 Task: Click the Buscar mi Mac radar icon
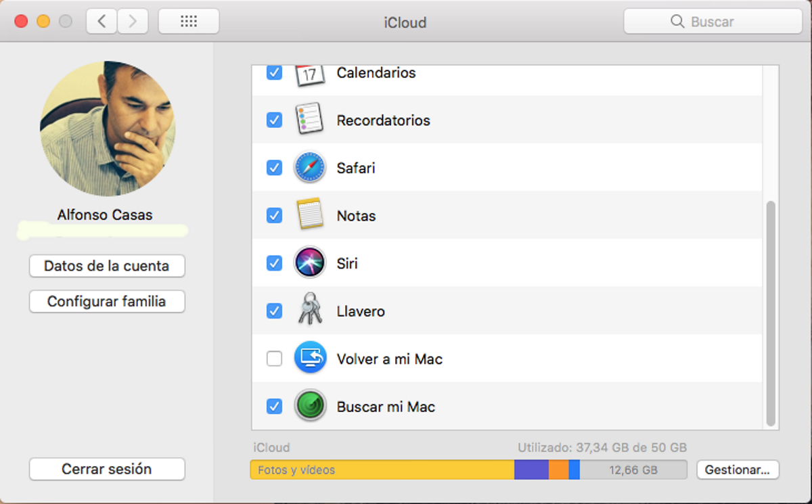coord(310,407)
